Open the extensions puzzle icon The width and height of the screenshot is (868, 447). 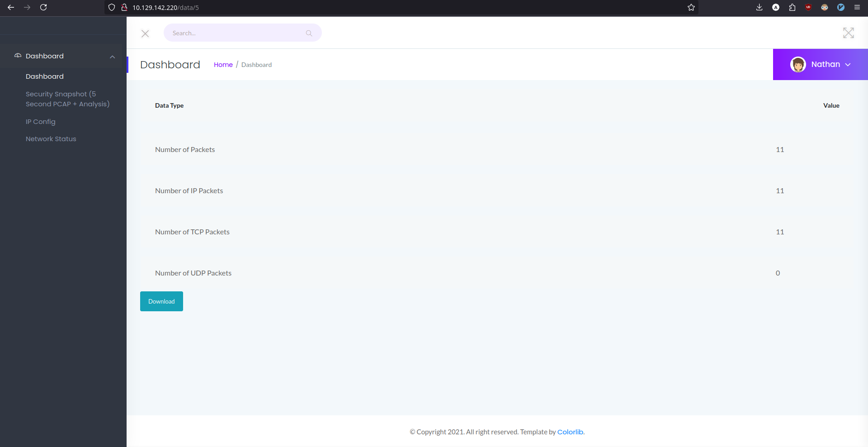pos(792,7)
